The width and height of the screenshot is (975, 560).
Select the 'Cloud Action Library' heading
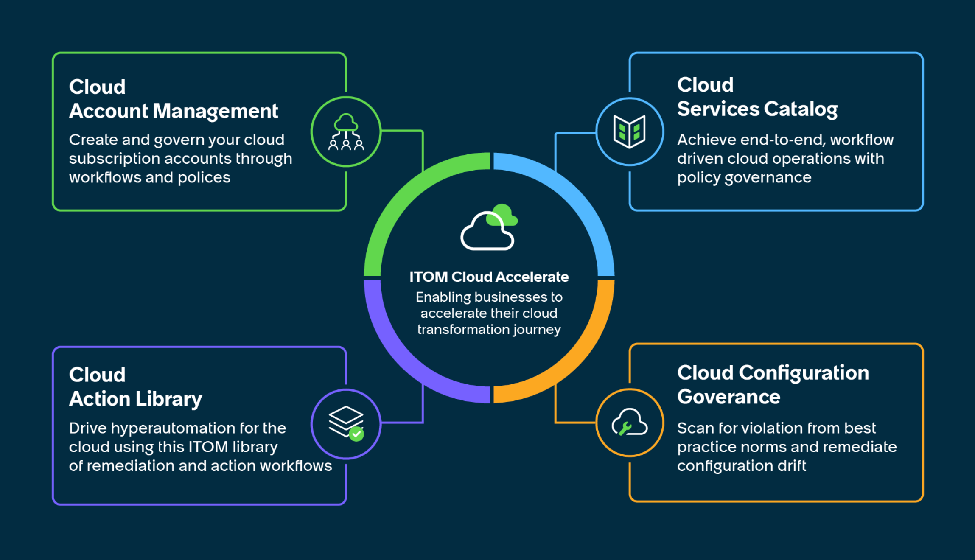pyautogui.click(x=135, y=387)
